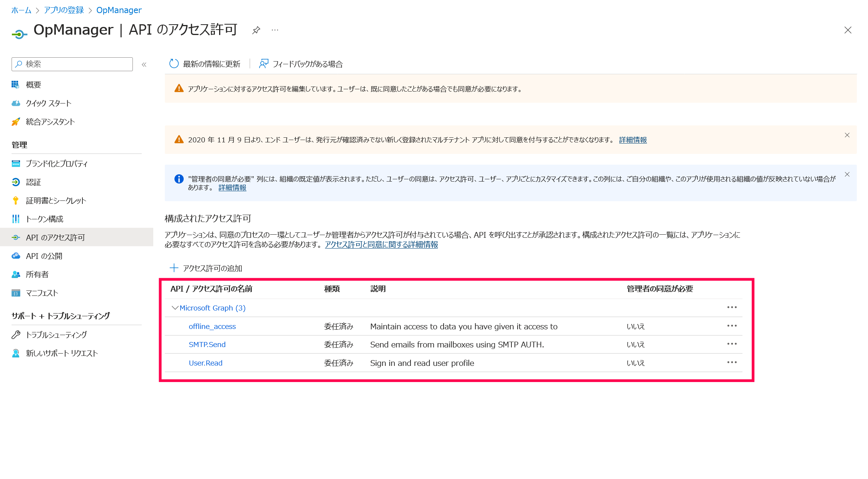Collapse the sidebar with the « button
Viewport: 868px width, 479px height.
pos(144,64)
